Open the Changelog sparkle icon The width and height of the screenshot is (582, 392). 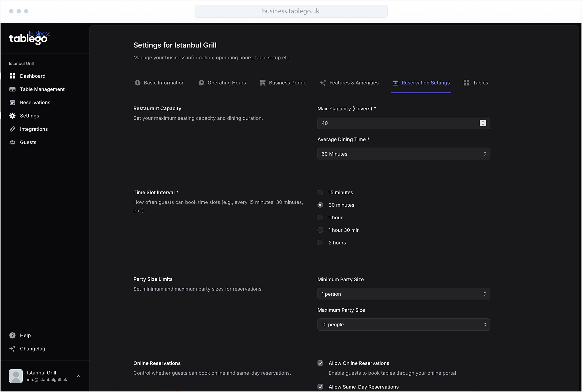pyautogui.click(x=13, y=348)
